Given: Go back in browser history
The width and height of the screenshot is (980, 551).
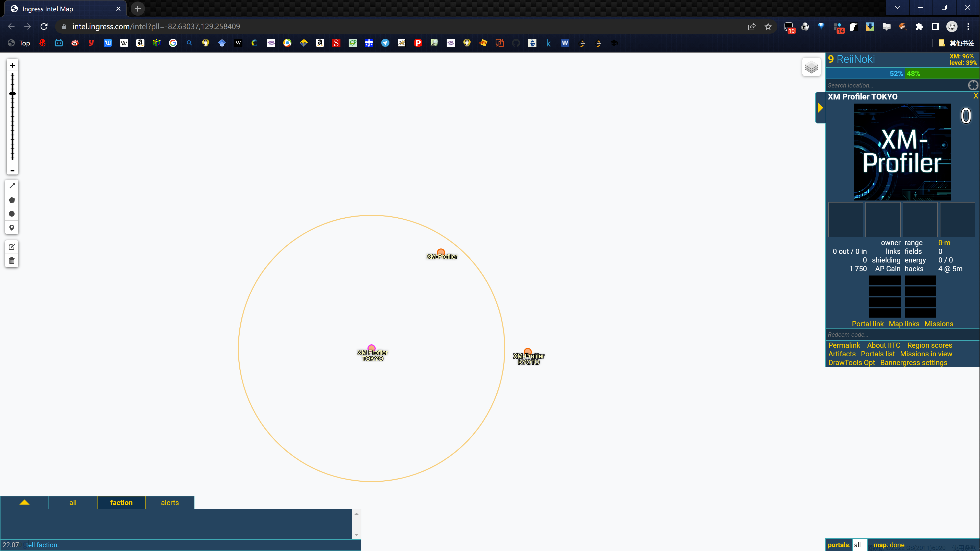Looking at the screenshot, I should (x=11, y=27).
